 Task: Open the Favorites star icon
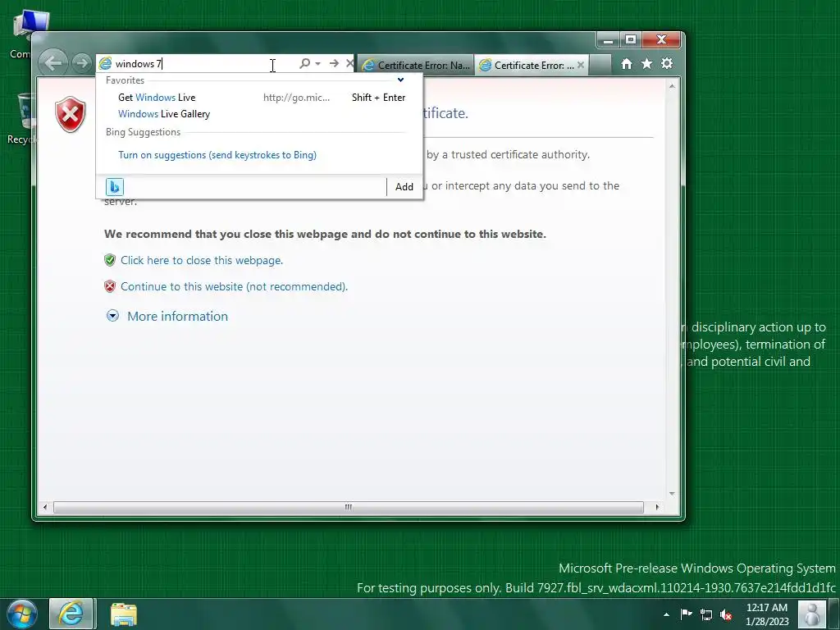646,64
